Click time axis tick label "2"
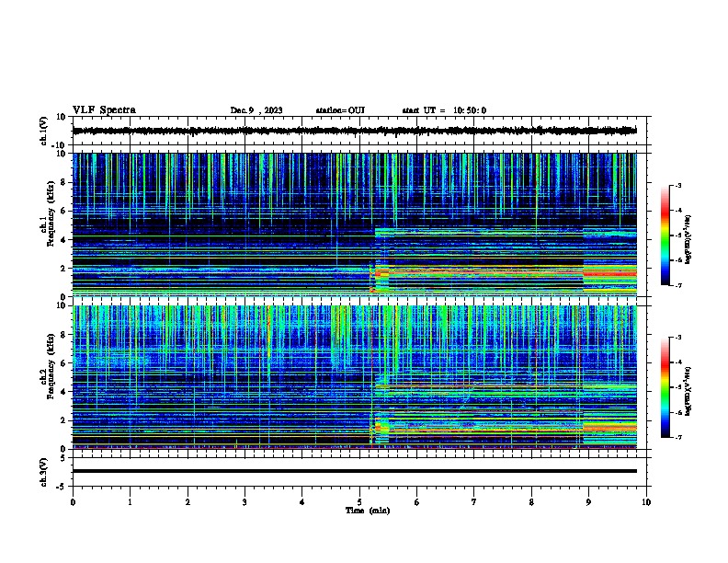 click(188, 502)
